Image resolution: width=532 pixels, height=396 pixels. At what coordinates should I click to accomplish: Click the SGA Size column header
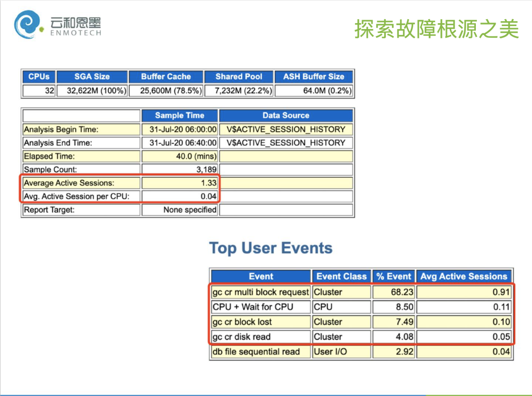(92, 77)
